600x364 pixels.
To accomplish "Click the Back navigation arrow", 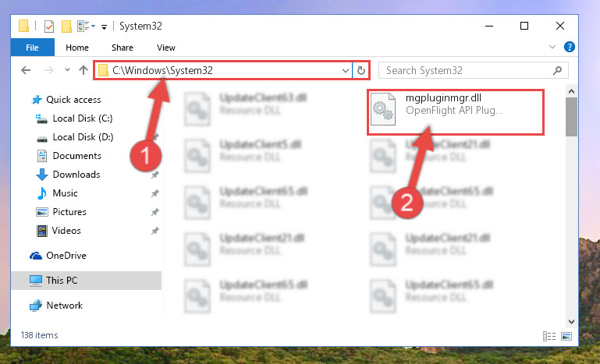I will click(x=26, y=70).
